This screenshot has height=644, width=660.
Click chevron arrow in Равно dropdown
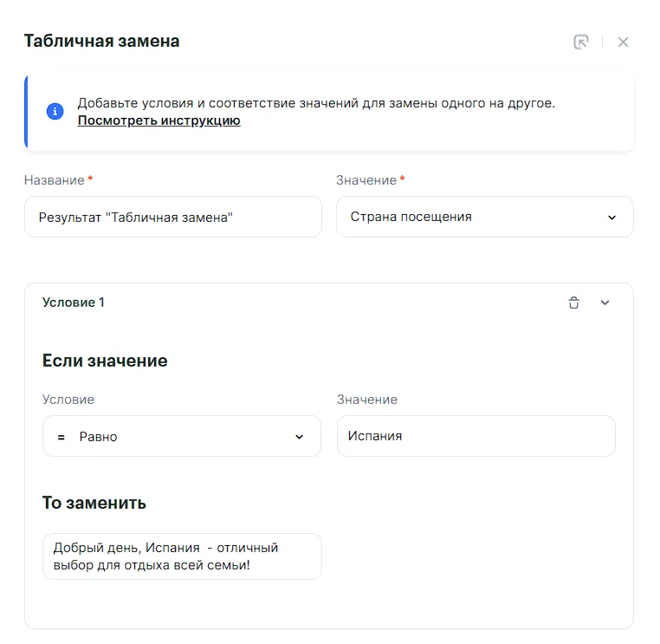pyautogui.click(x=300, y=437)
